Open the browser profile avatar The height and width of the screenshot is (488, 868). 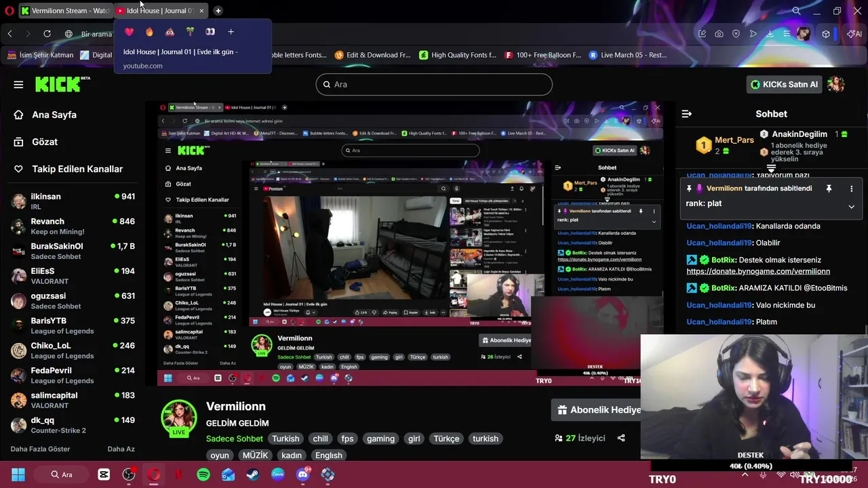click(804, 34)
